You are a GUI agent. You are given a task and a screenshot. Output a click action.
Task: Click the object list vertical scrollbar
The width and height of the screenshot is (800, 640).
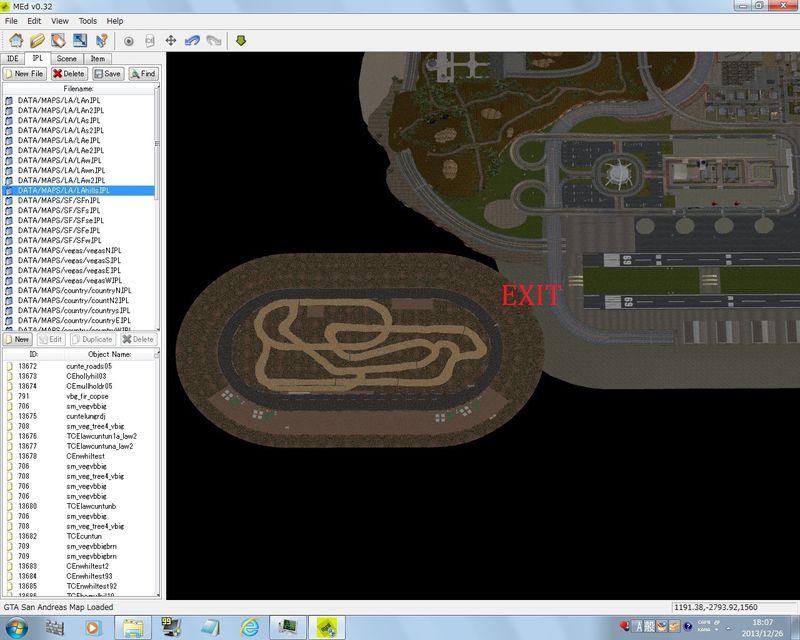point(157,474)
